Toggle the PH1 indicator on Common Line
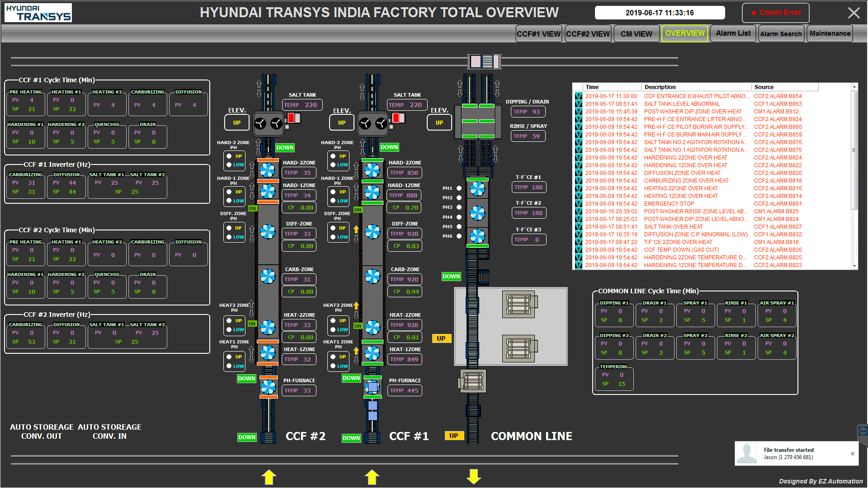Image resolution: width=868 pixels, height=488 pixels. 459,188
